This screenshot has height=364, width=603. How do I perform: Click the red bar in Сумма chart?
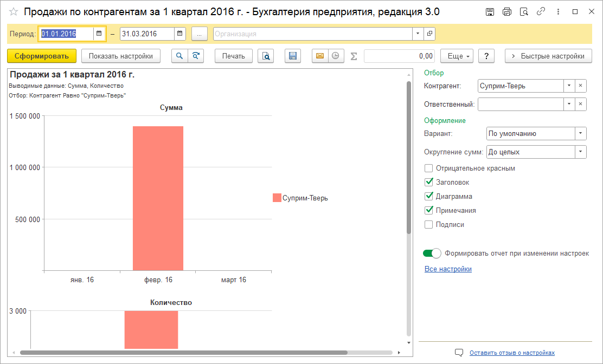click(x=158, y=198)
